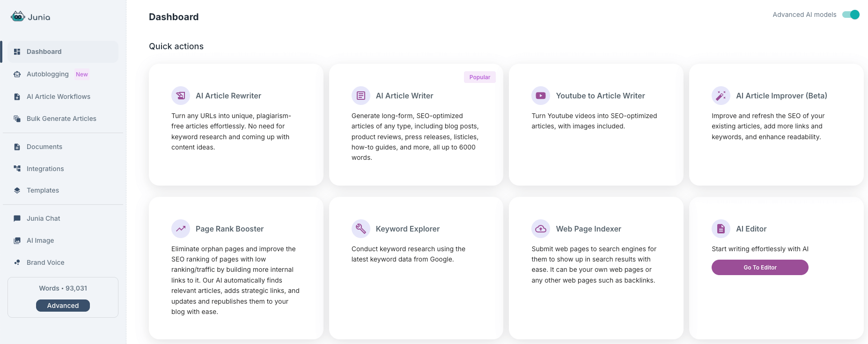
Task: Click the AI Article Improver wand icon
Action: [721, 96]
